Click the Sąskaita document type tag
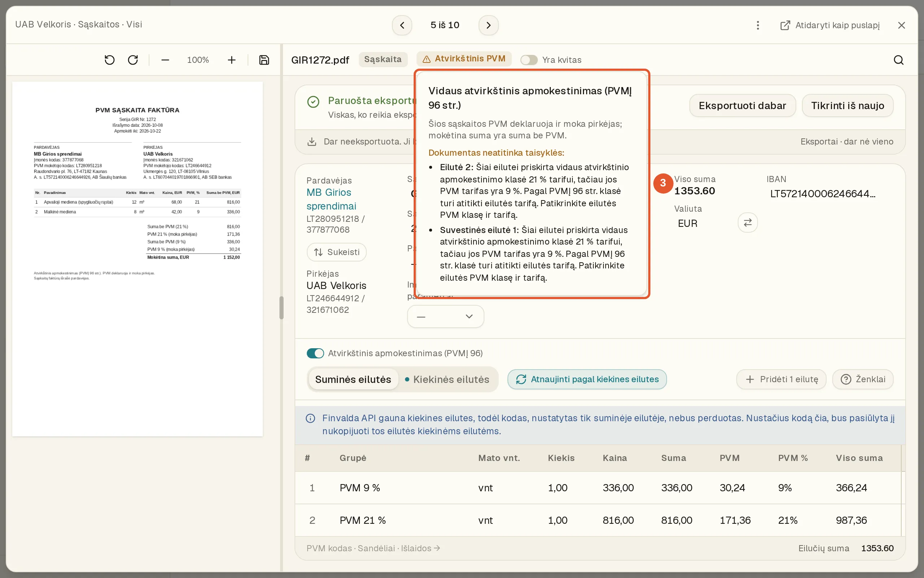Viewport: 924px width, 578px height. 383,59
